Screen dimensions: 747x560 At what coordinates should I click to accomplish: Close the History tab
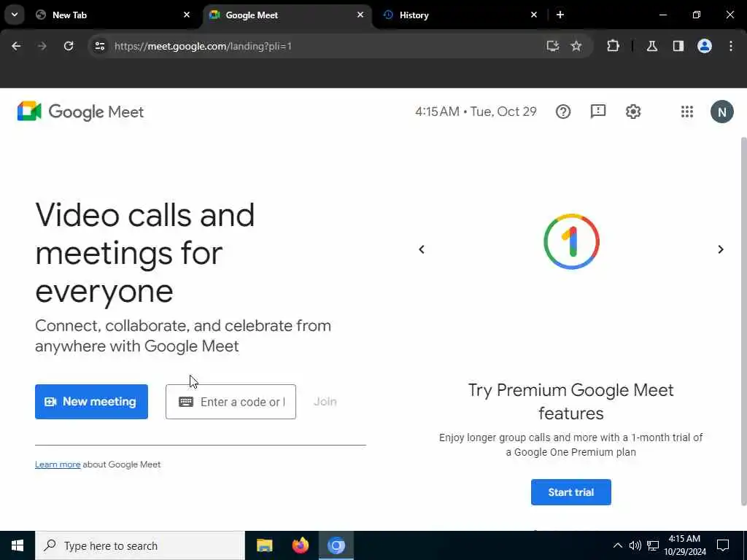click(x=533, y=15)
